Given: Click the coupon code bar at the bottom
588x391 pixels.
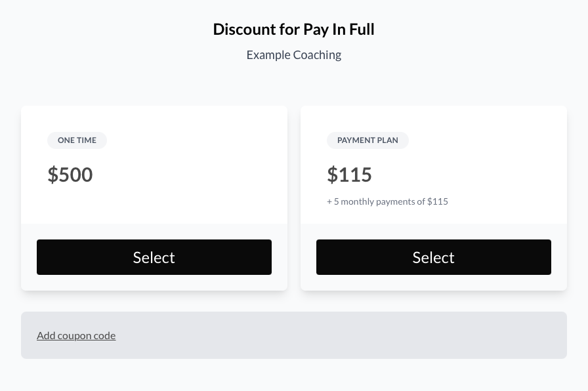Looking at the screenshot, I should pos(293,335).
